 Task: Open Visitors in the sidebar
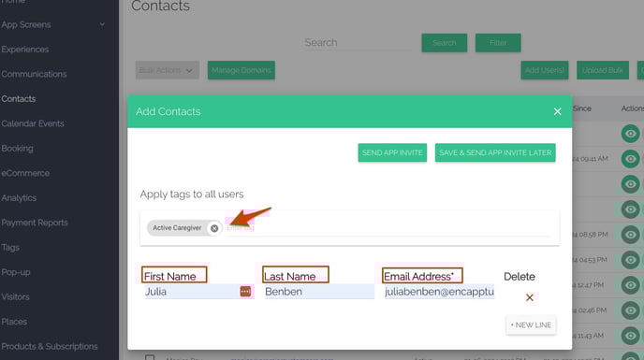point(15,296)
